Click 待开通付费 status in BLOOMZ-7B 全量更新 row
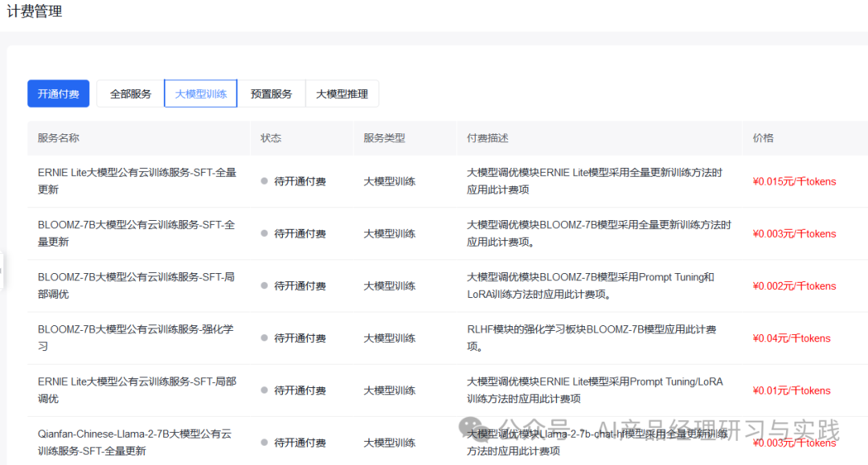This screenshot has width=868, height=465. (x=293, y=234)
